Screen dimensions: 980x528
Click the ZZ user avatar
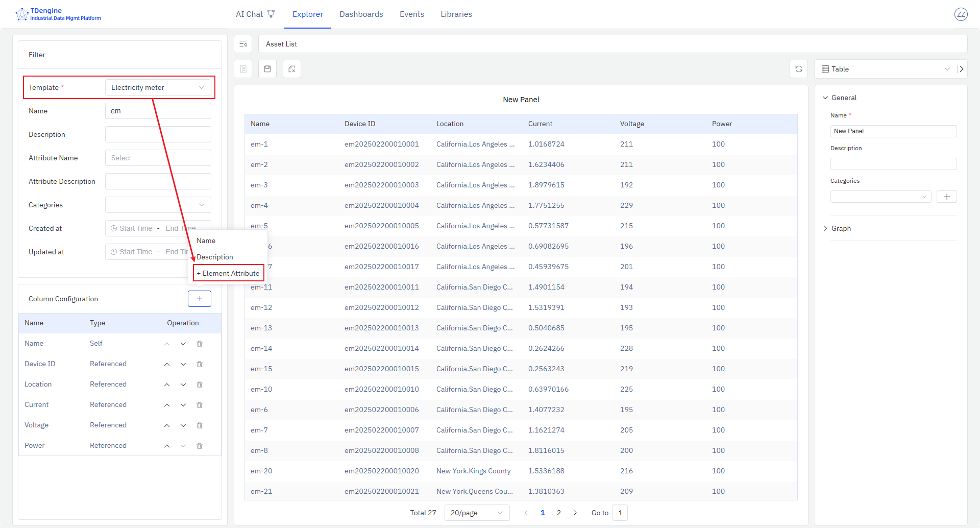pos(961,14)
